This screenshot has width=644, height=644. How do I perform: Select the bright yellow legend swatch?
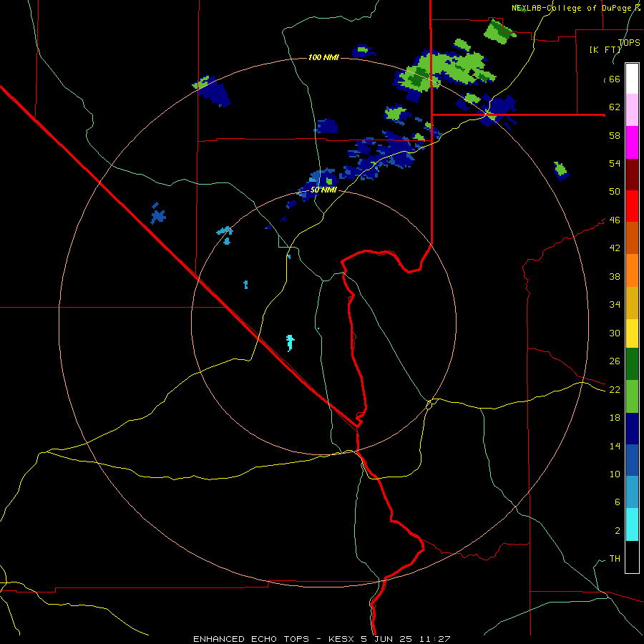tap(632, 333)
